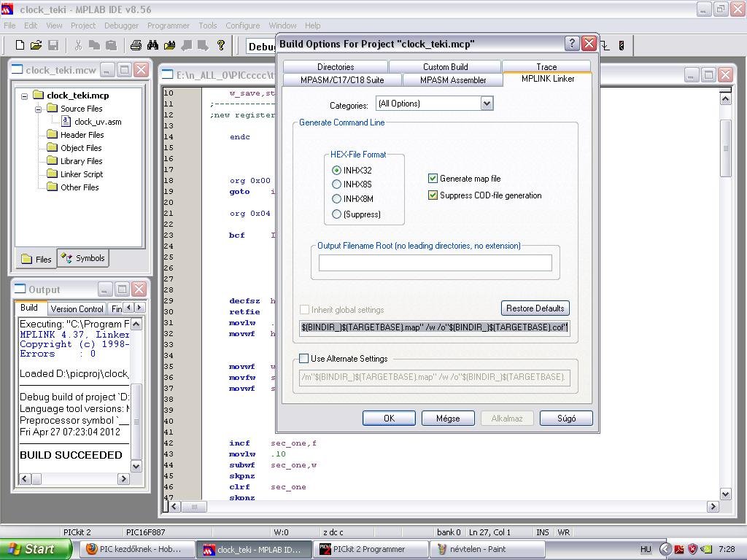Click the Cut scissors icon
747x560 pixels.
click(78, 45)
